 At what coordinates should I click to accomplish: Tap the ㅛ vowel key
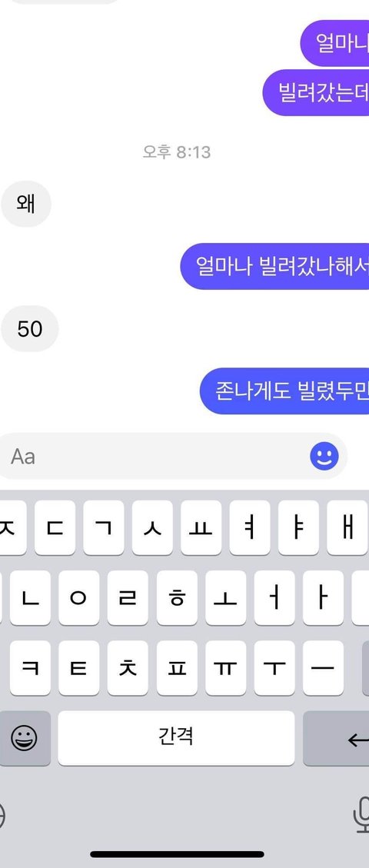[x=201, y=527]
